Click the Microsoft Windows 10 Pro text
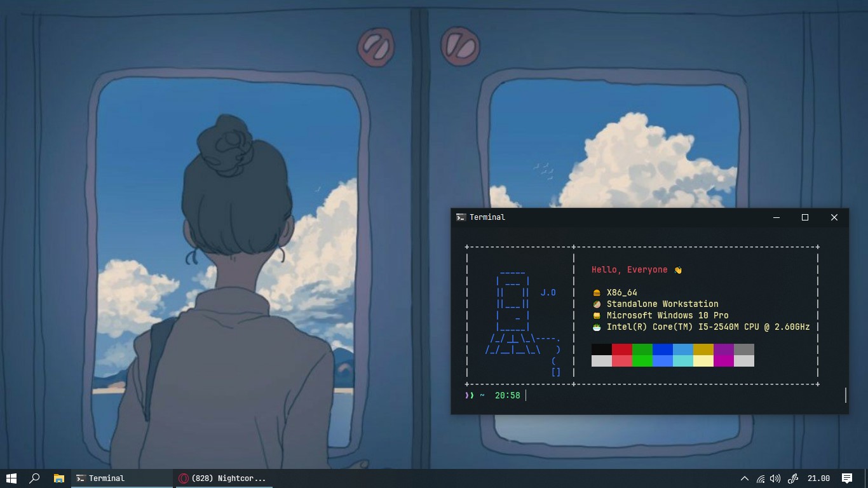 tap(668, 316)
